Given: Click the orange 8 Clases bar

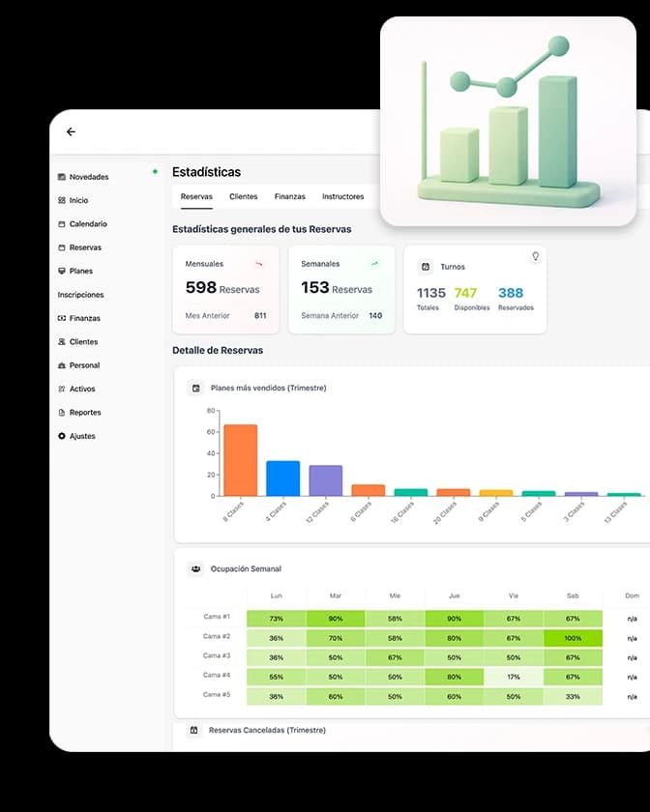Looking at the screenshot, I should point(240,460).
